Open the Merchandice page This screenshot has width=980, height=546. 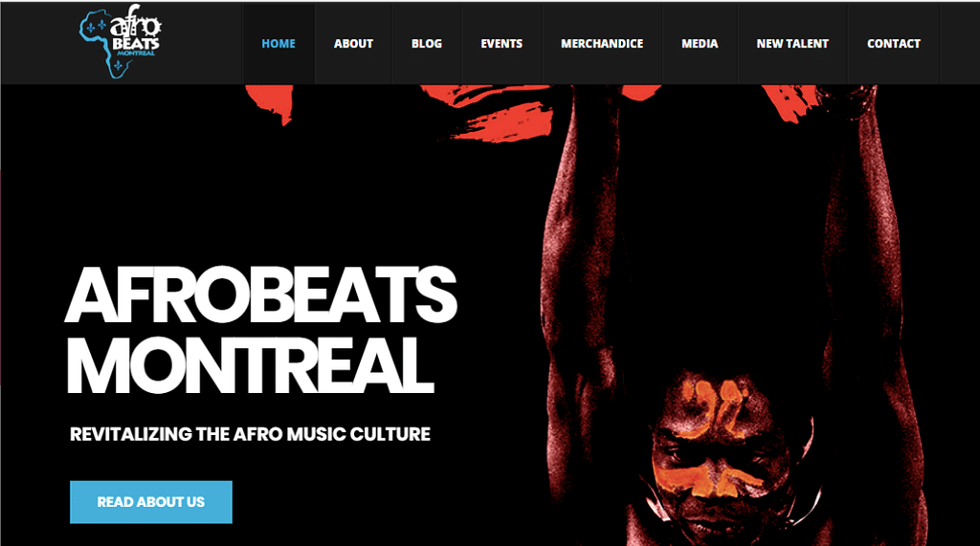click(602, 44)
